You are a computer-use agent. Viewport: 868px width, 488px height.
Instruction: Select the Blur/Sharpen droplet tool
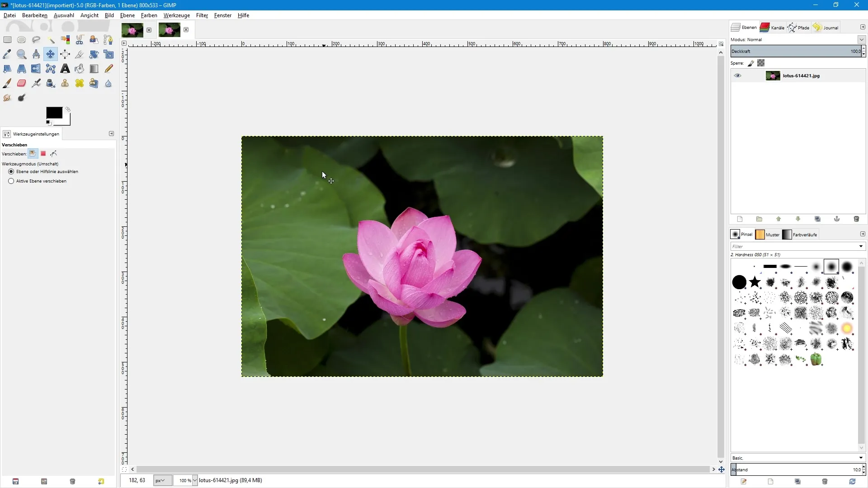click(x=108, y=83)
